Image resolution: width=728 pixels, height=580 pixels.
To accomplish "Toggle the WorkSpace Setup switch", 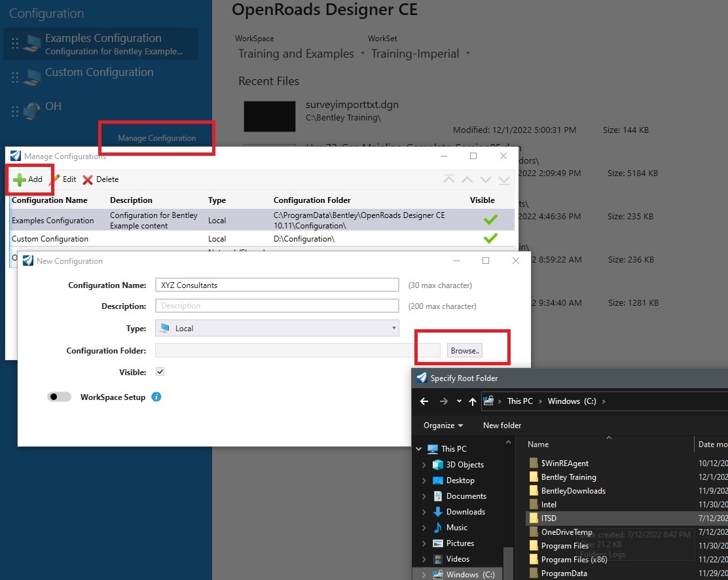I will click(59, 397).
